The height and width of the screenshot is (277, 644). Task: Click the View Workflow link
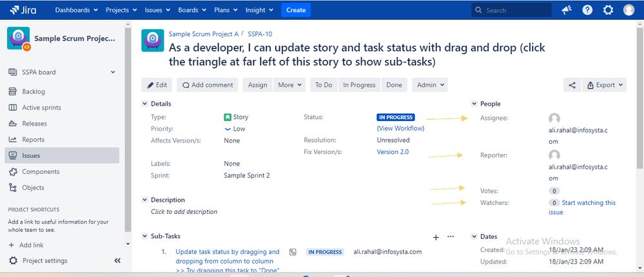[x=400, y=128]
